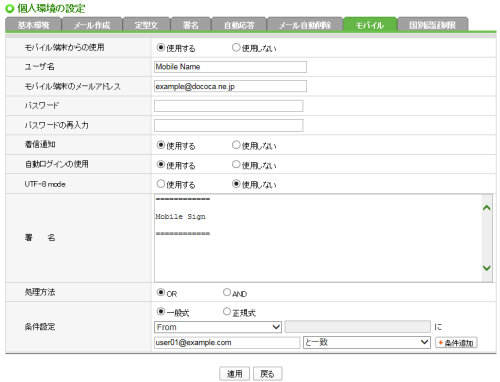Open the メール自動削除 tab
This screenshot has height=382, width=500.
[x=305, y=25]
